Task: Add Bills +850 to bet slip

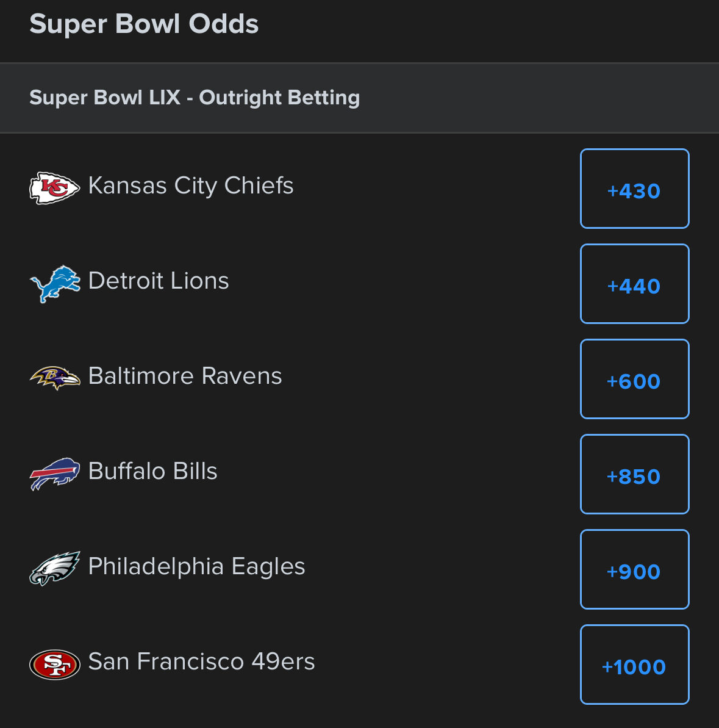Action: coord(634,475)
